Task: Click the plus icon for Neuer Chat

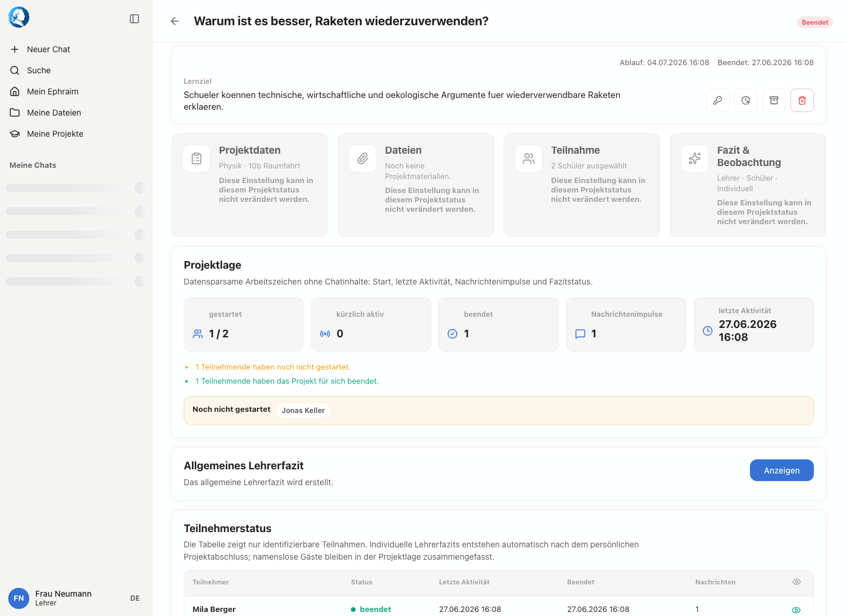Action: [x=15, y=49]
